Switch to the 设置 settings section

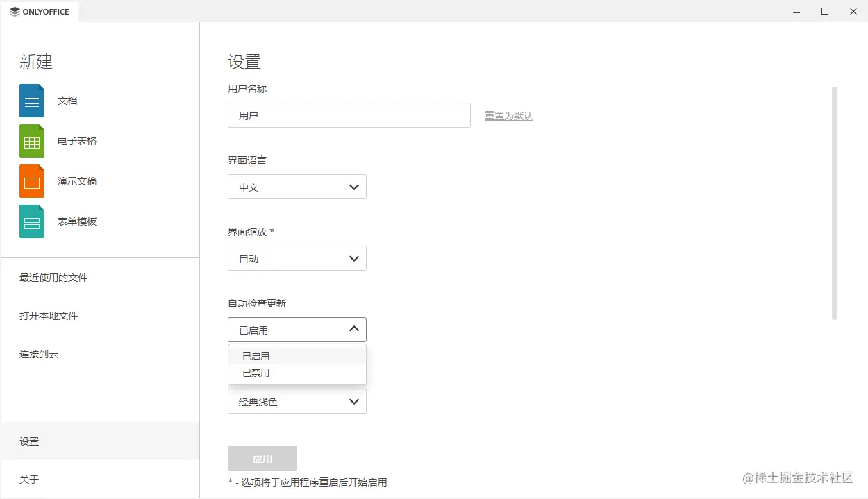[x=29, y=441]
